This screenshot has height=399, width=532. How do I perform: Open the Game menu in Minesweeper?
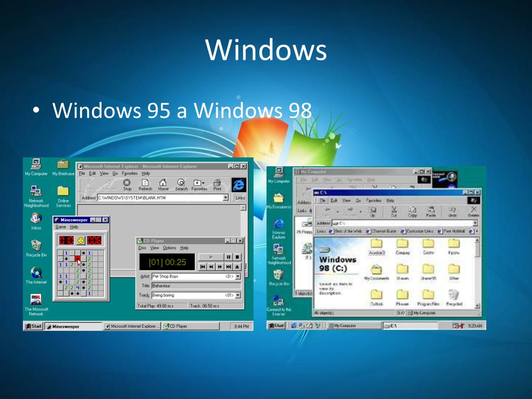(x=61, y=227)
